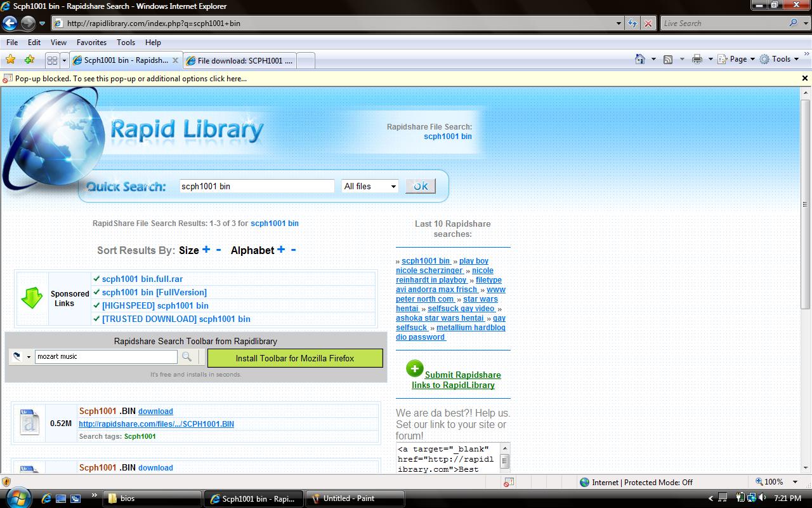The width and height of the screenshot is (812, 508).
Task: Click Install Toolbar for Mozilla Firefox button
Action: (x=295, y=358)
